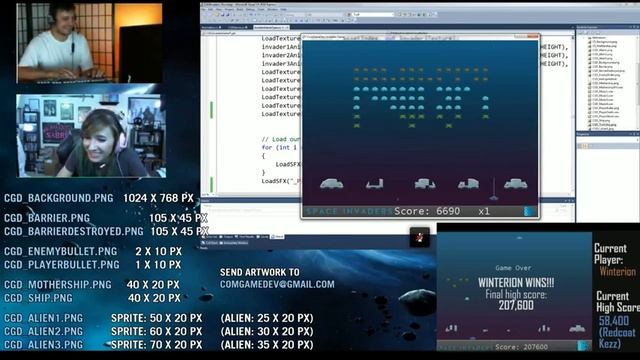Click the Score: 6690 readout
The width and height of the screenshot is (640, 360).
pyautogui.click(x=427, y=211)
